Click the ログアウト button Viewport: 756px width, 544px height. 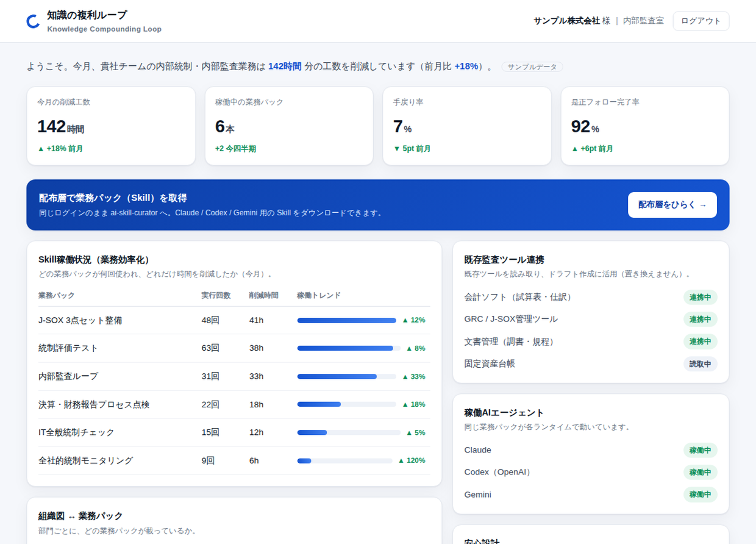pos(701,21)
